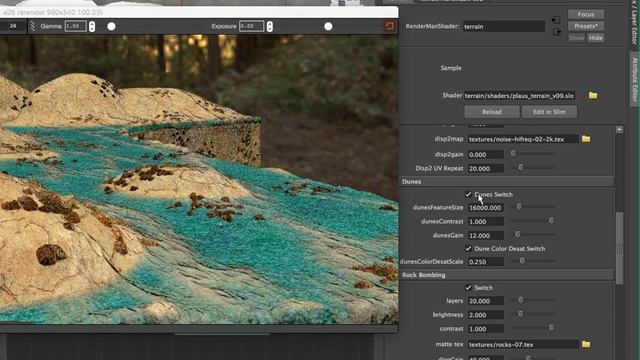The width and height of the screenshot is (640, 360).
Task: Click the Exposure slider handle
Action: [x=328, y=27]
